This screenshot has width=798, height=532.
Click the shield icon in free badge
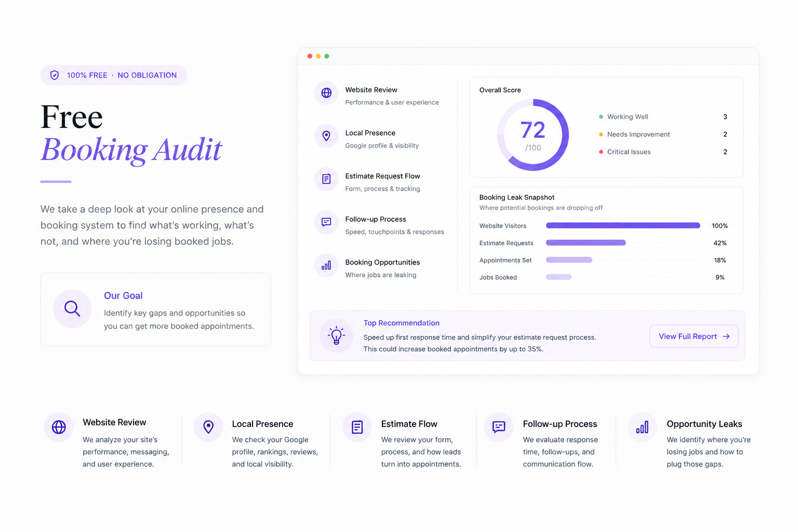pos(55,75)
